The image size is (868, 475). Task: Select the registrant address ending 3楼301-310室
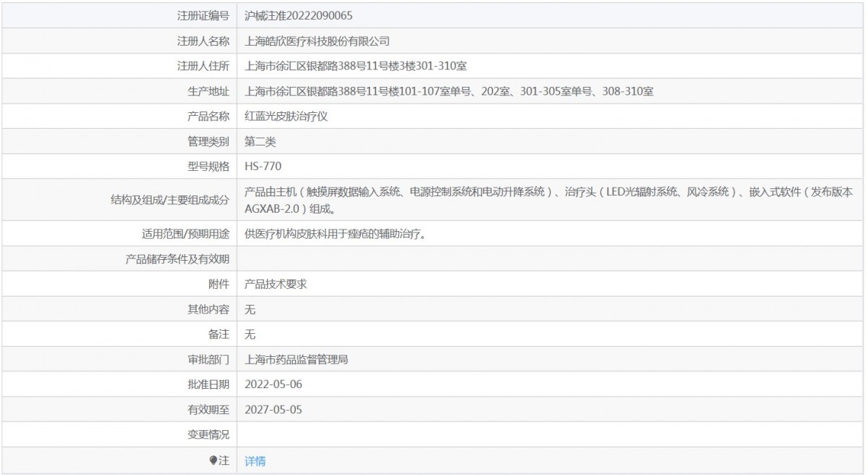point(356,66)
